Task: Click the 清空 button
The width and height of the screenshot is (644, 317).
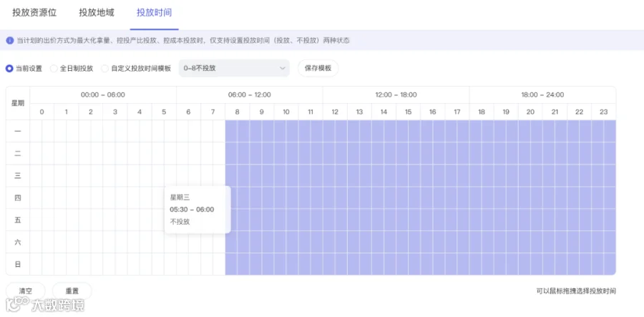Action: point(26,291)
